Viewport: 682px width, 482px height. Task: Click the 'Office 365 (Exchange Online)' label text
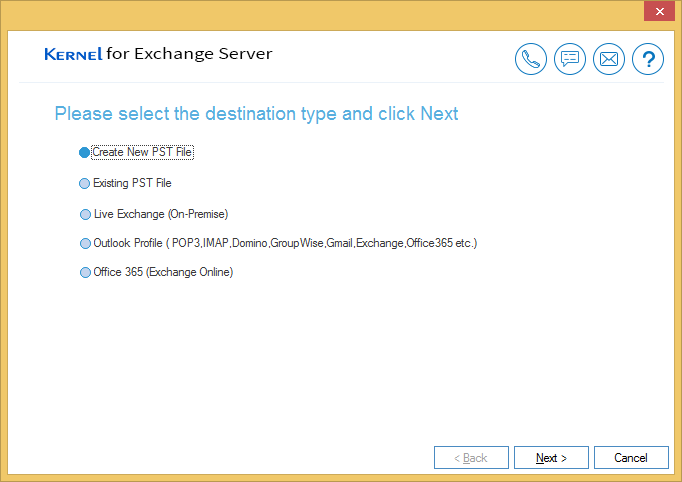click(x=163, y=272)
